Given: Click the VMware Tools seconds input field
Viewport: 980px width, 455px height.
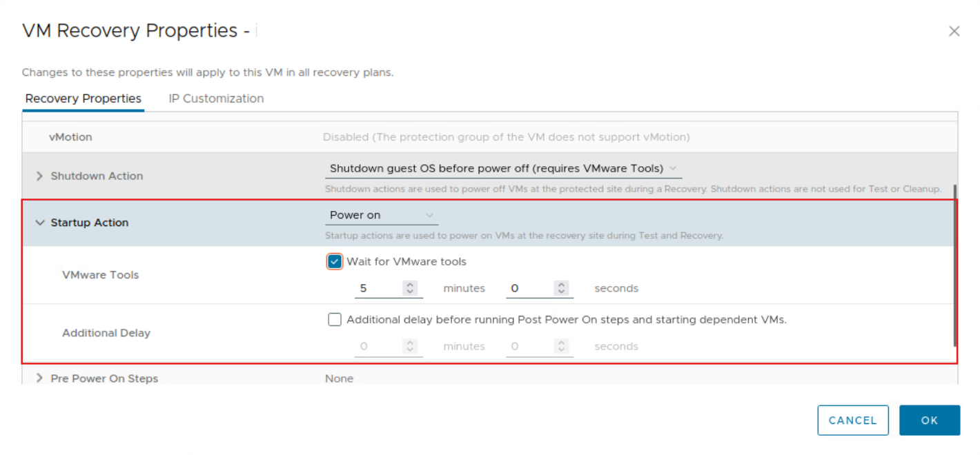Looking at the screenshot, I should click(x=529, y=289).
